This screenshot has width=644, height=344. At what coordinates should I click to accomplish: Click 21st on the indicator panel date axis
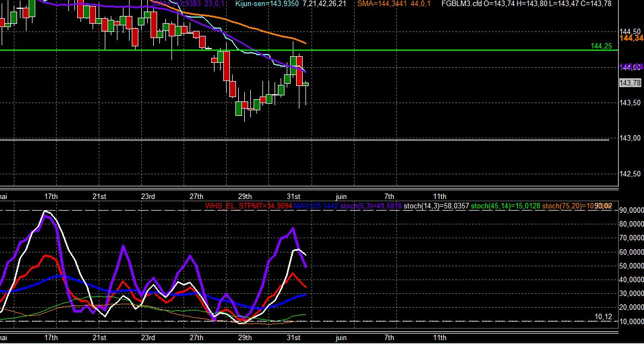99,337
